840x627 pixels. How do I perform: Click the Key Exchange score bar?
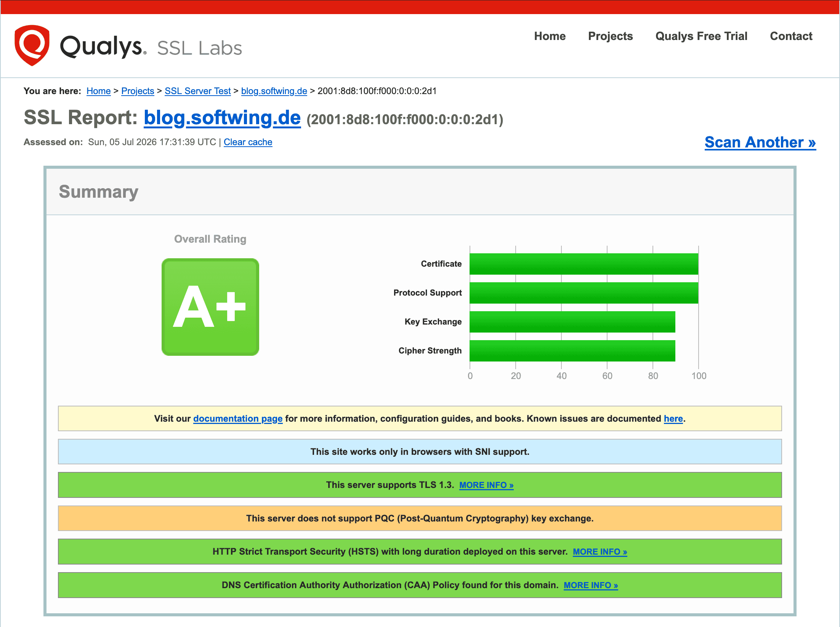click(x=572, y=322)
